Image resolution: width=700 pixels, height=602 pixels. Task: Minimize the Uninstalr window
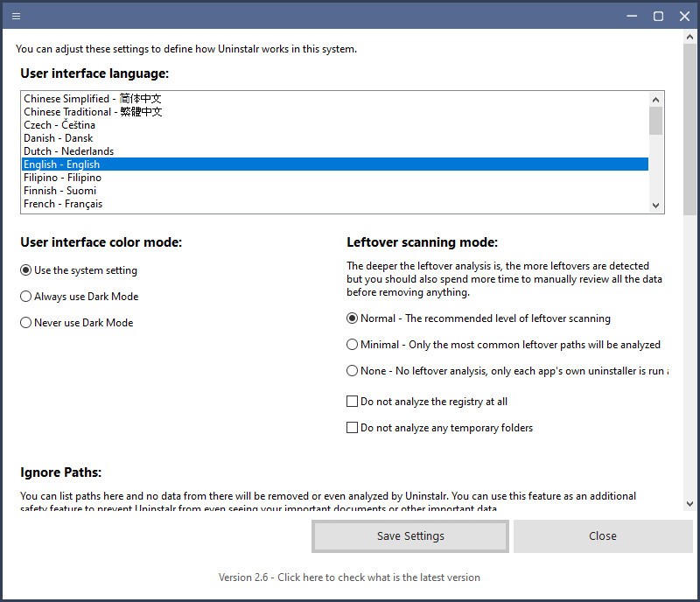click(x=632, y=17)
